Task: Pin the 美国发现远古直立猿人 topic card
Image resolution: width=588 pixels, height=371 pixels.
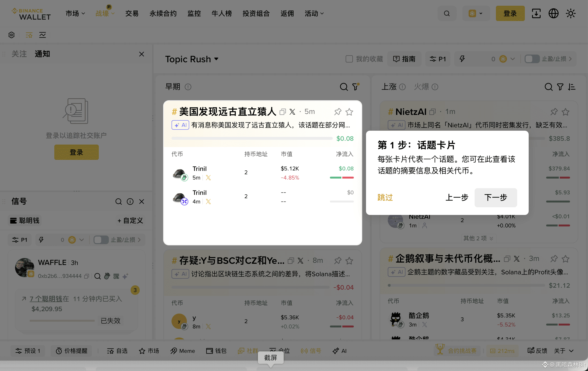Action: pyautogui.click(x=338, y=112)
